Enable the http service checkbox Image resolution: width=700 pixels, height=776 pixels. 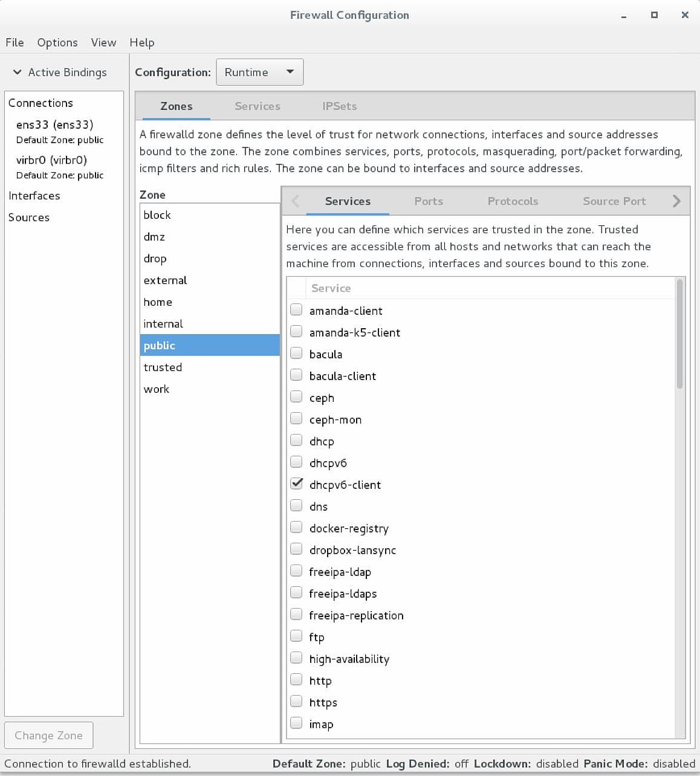click(x=296, y=680)
